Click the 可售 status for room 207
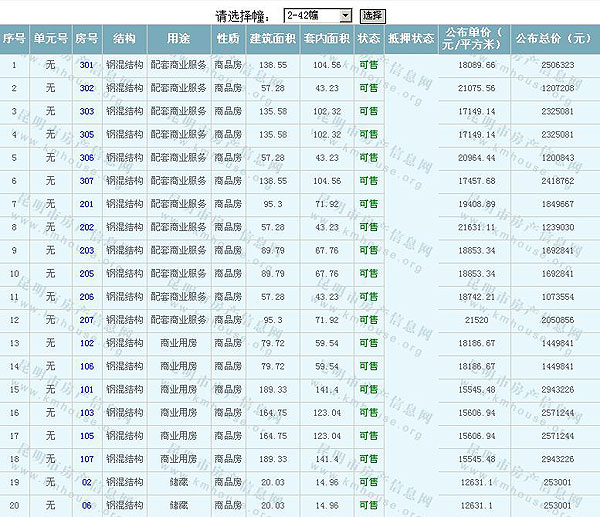Viewport: 600px width, 517px height. click(368, 320)
